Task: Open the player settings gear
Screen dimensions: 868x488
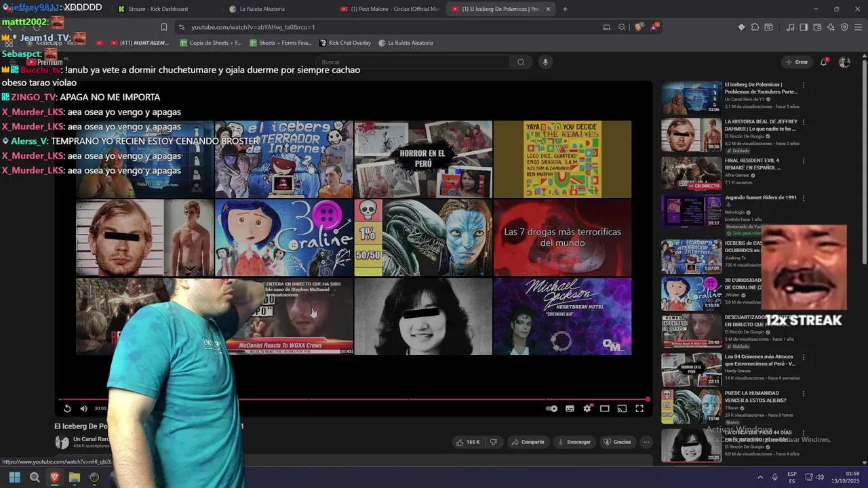Action: point(587,409)
